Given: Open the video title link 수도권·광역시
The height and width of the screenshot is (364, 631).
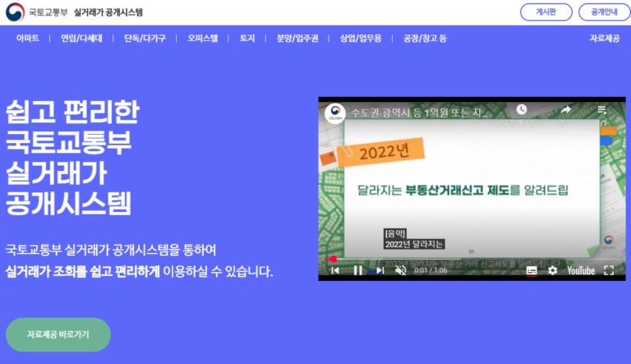Looking at the screenshot, I should (x=419, y=113).
